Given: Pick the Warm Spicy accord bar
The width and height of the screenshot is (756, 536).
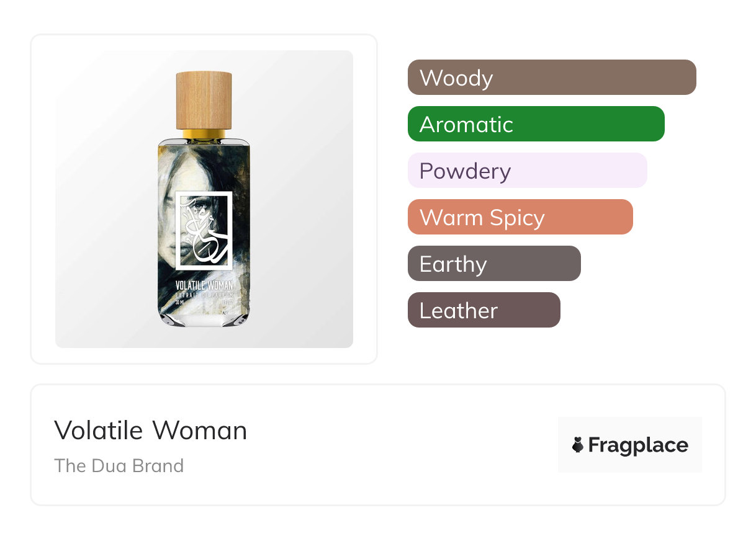Looking at the screenshot, I should pos(520,217).
